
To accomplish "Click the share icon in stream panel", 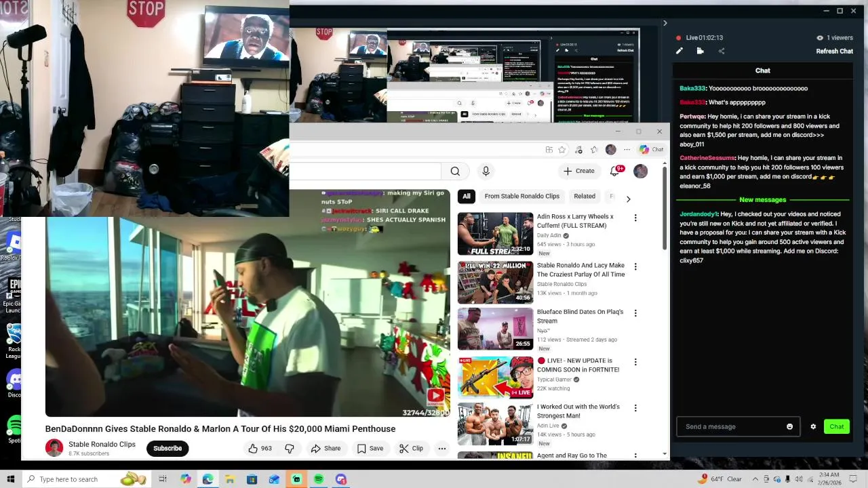I will tap(721, 51).
